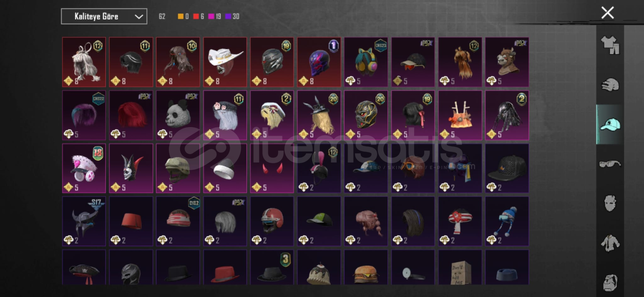Select the red devil horns item
Screen dimensions: 644x297
(272, 168)
